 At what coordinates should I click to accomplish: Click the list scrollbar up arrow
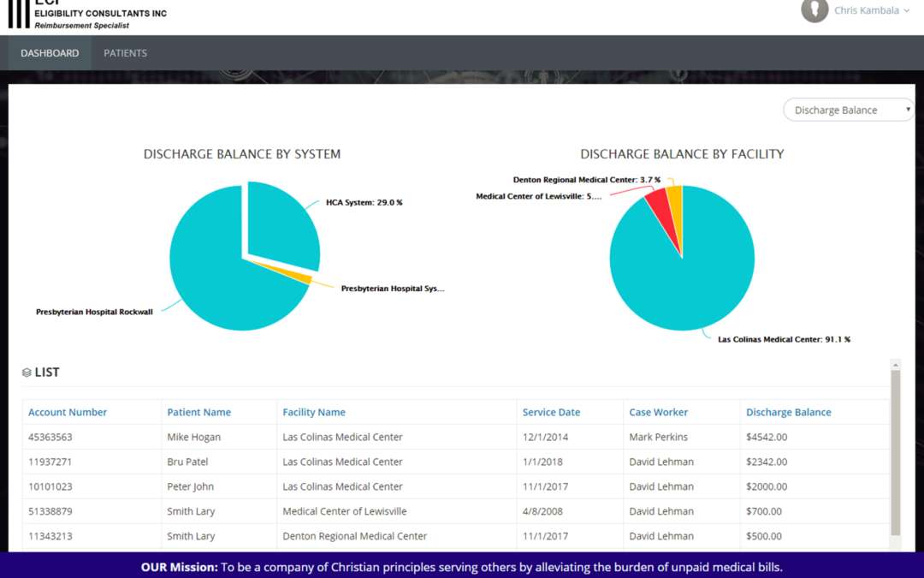click(896, 365)
